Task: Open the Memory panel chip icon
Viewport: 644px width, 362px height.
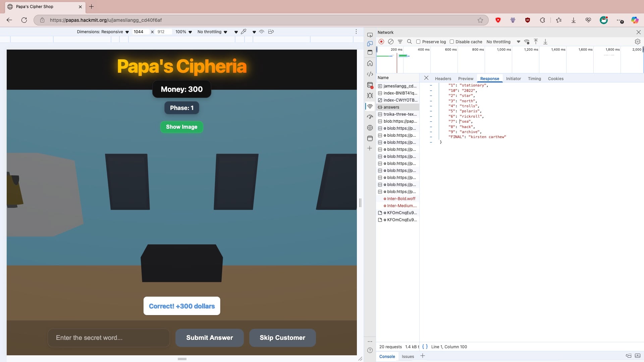Action: click(370, 128)
